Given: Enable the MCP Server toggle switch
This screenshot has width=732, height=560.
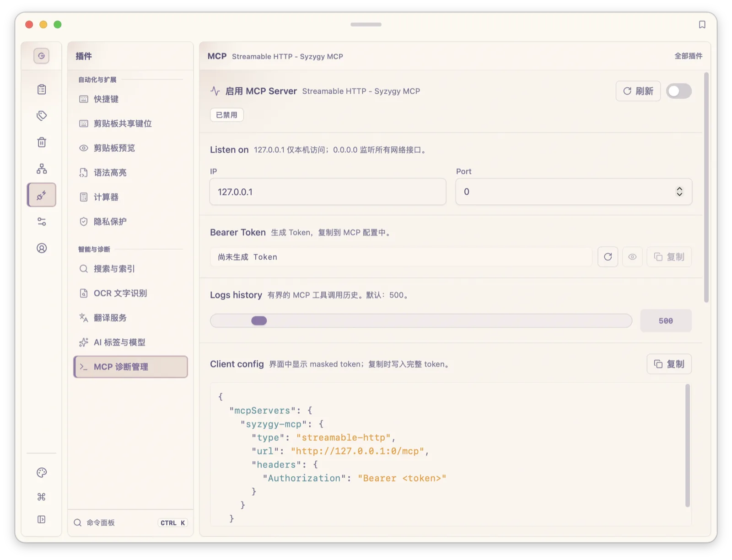Looking at the screenshot, I should [679, 91].
